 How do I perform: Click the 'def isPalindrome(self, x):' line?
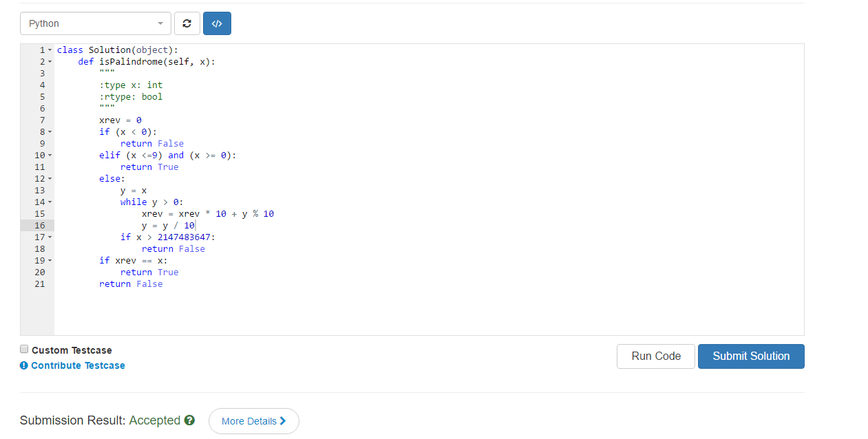pos(147,62)
